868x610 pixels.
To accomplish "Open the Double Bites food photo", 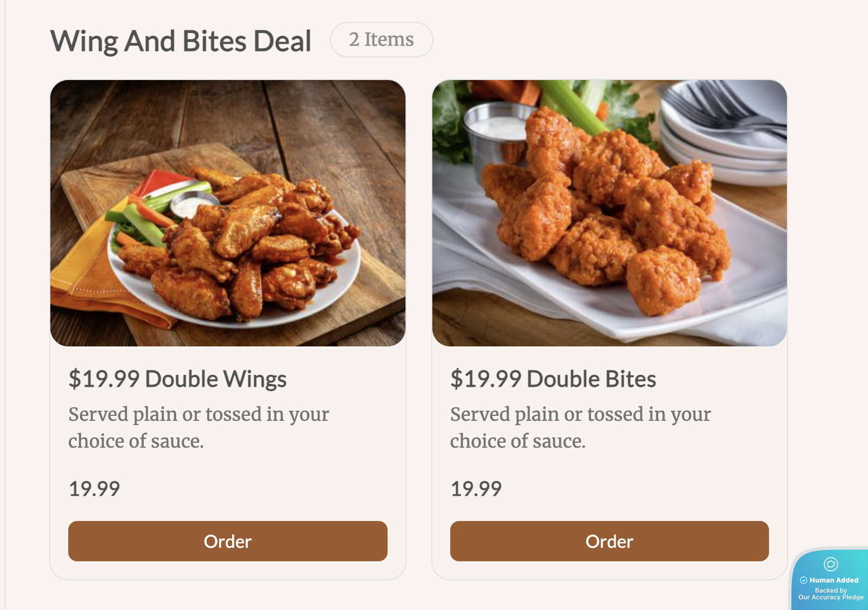I will pyautogui.click(x=610, y=213).
